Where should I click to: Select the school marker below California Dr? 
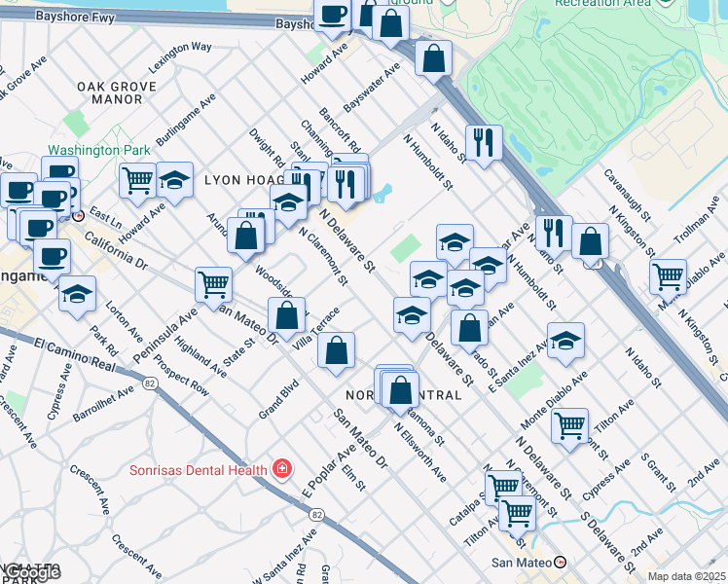point(77,294)
